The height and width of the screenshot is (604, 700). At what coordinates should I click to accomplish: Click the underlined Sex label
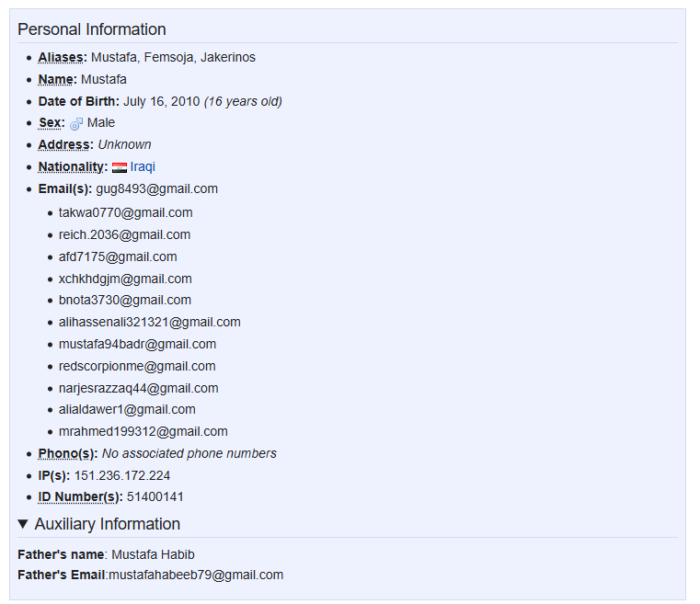(x=52, y=122)
